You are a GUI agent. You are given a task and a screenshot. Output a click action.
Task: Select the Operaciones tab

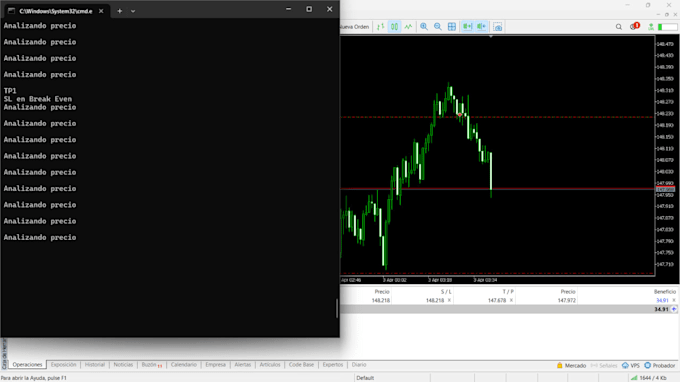coord(27,365)
